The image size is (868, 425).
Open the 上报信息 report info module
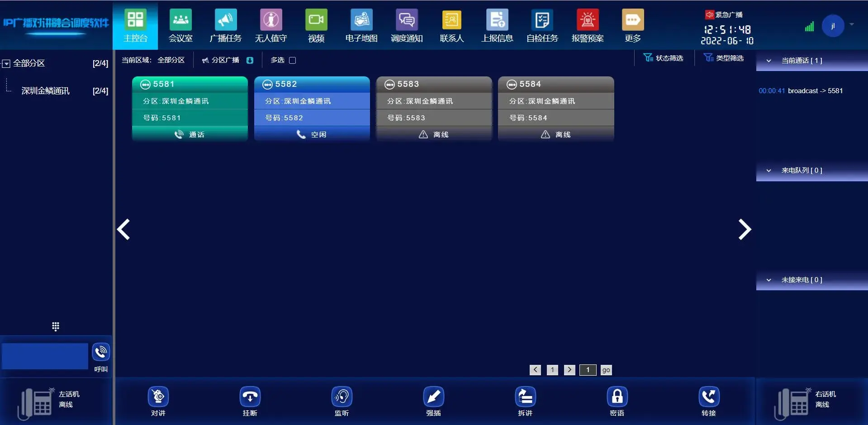coord(497,26)
